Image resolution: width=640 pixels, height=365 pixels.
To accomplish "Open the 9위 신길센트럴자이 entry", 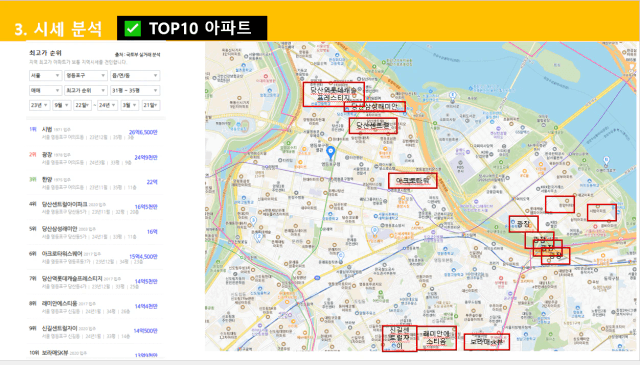I will pos(93,332).
